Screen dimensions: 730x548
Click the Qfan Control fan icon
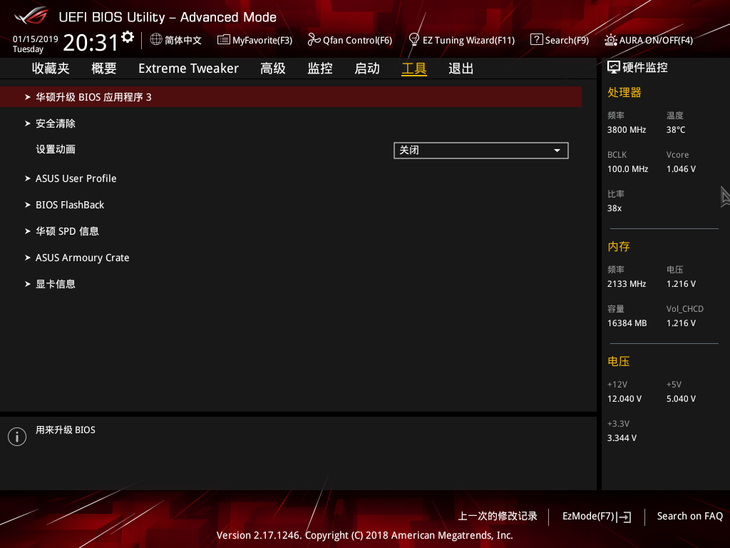(314, 40)
